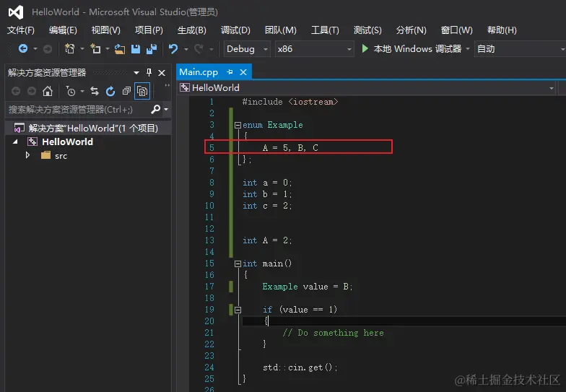566x392 pixels.
Task: Open the 项目(P) menu
Action: tap(149, 30)
